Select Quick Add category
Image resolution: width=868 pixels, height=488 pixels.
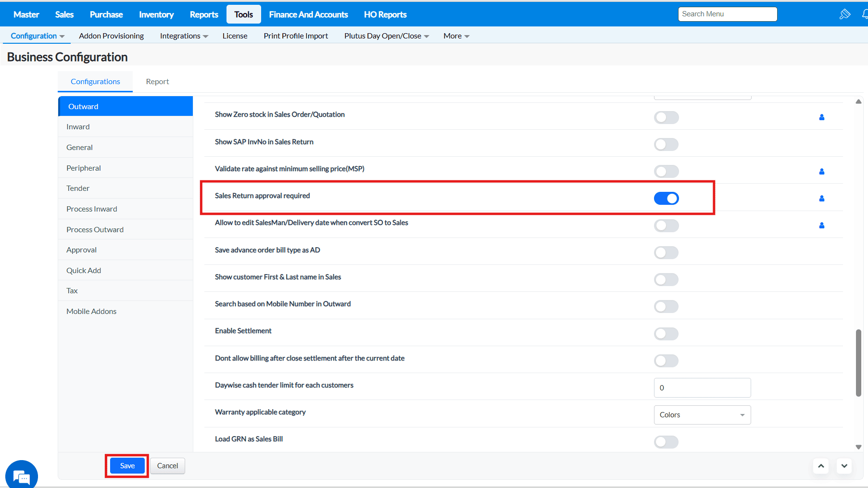pyautogui.click(x=126, y=271)
